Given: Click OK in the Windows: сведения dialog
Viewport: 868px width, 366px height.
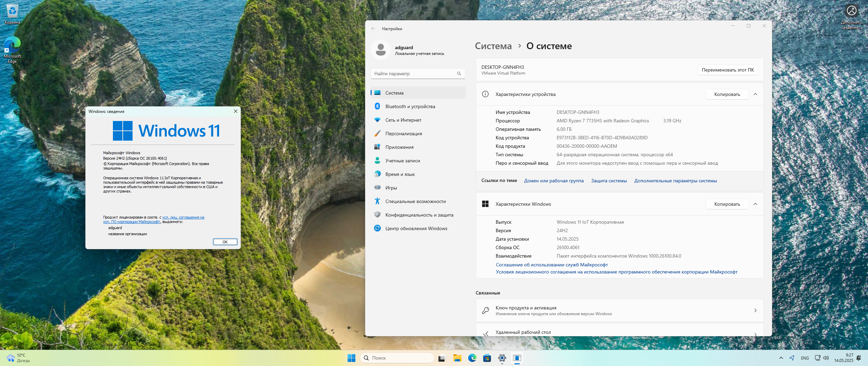Looking at the screenshot, I should (x=225, y=242).
